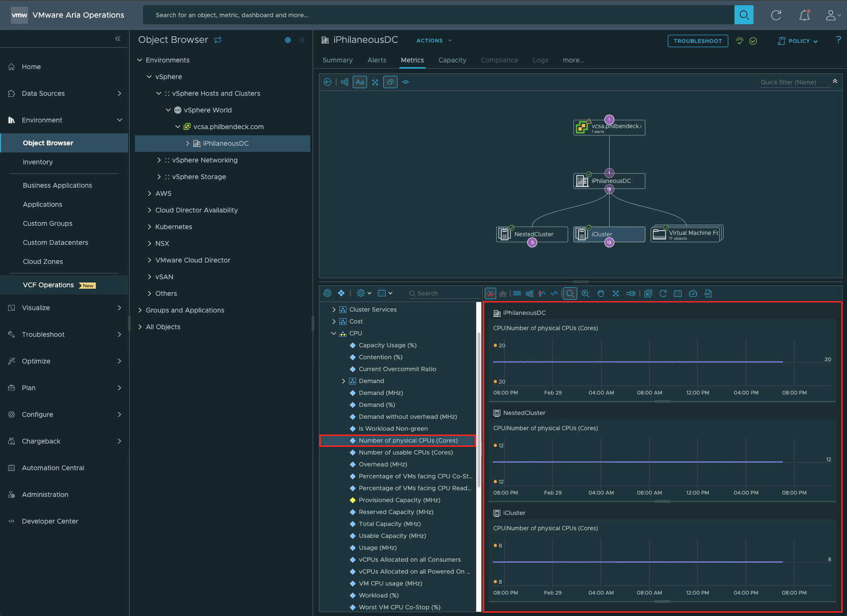Toggle dynamic thresholds band icon
This screenshot has height=616, width=847.
pyautogui.click(x=517, y=293)
